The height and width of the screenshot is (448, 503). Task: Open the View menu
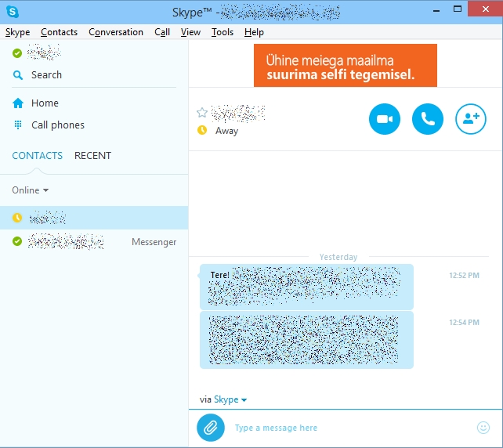[190, 32]
